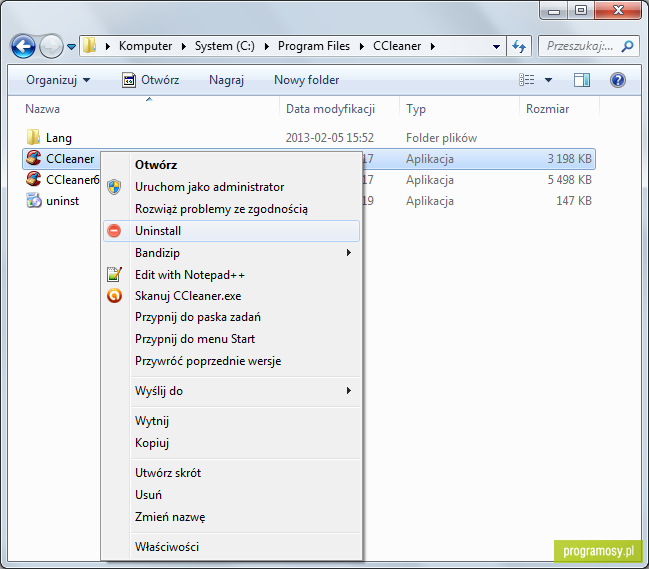
Task: Expand the arrow before Komputer breadcrumb
Action: tap(108, 46)
